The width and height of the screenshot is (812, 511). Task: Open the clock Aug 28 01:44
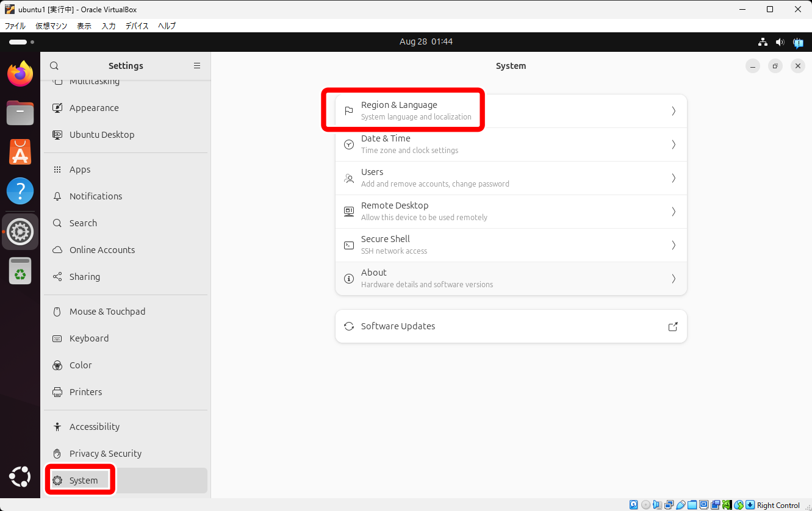[x=426, y=42]
